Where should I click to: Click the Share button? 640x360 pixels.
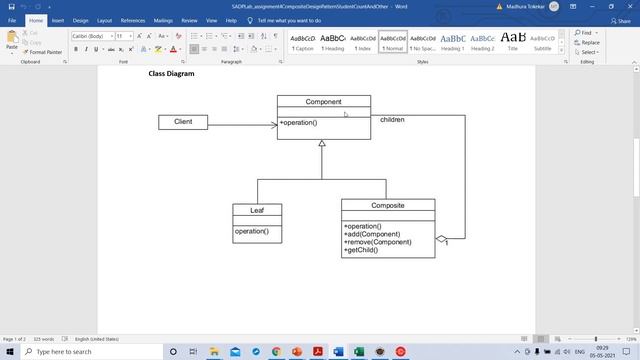click(x=620, y=21)
